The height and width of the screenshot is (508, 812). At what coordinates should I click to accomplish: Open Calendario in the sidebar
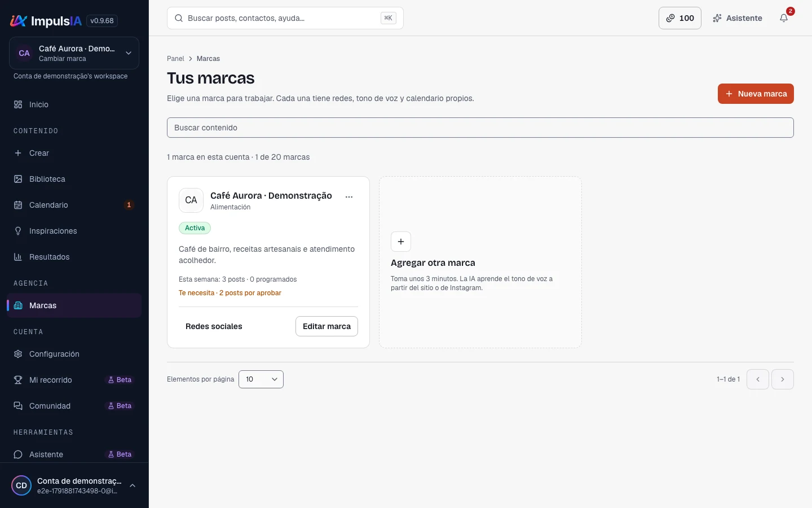pos(74,205)
